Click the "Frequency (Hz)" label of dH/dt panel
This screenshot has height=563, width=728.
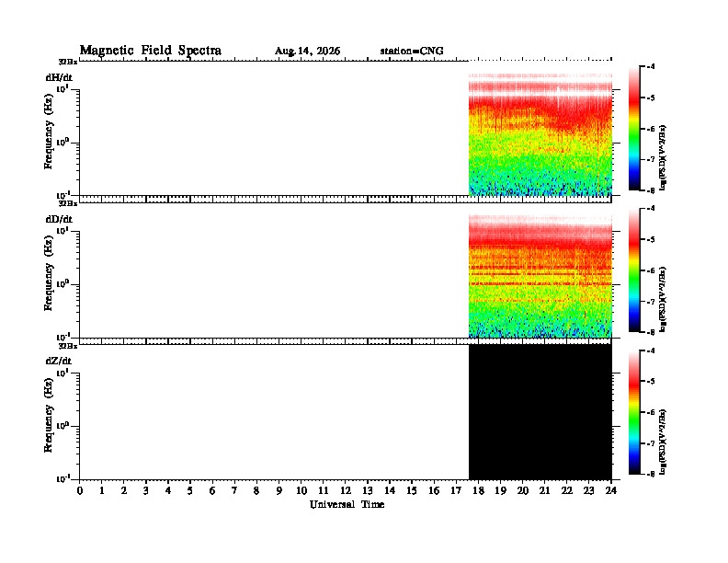coord(49,132)
